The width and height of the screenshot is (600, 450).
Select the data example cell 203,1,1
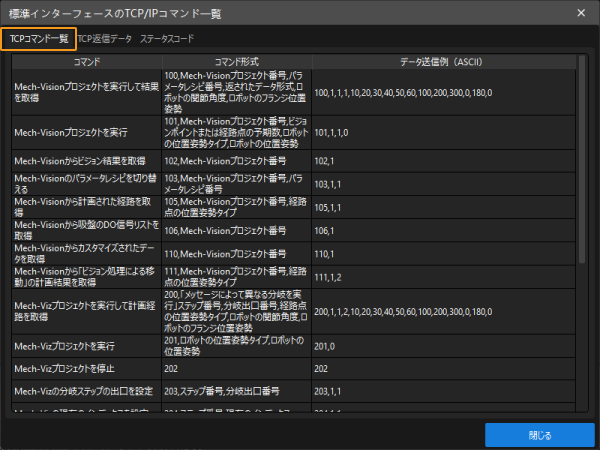point(443,390)
